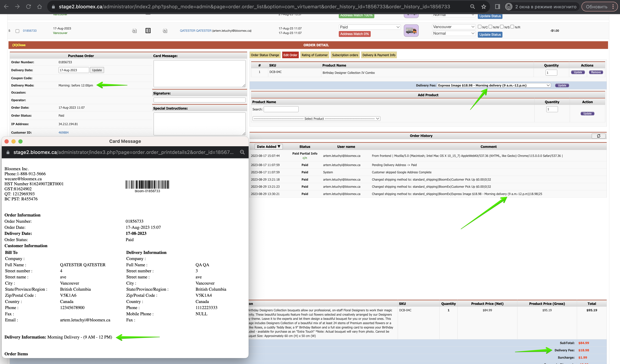Image resolution: width=620 pixels, height=364 pixels.
Task: Switch to Edit Order tab
Action: (x=290, y=55)
